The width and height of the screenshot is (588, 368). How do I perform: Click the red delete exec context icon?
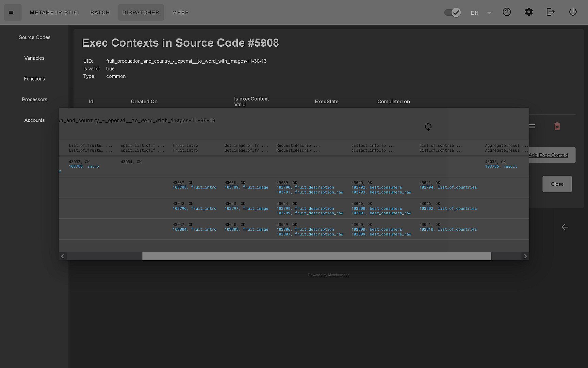[557, 126]
